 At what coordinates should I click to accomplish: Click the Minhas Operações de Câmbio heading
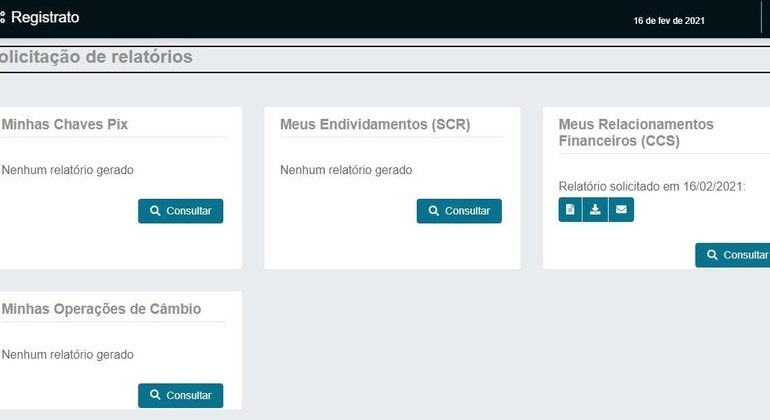pyautogui.click(x=101, y=309)
